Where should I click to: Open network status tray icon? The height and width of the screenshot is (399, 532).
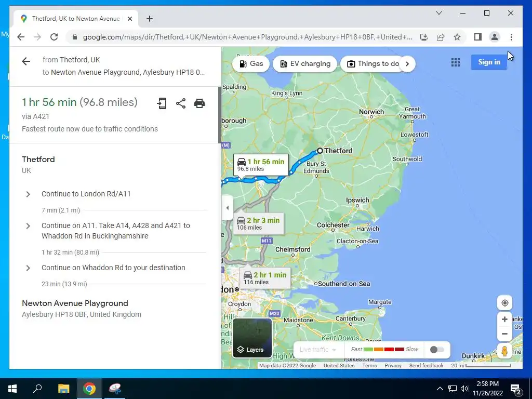(x=453, y=389)
